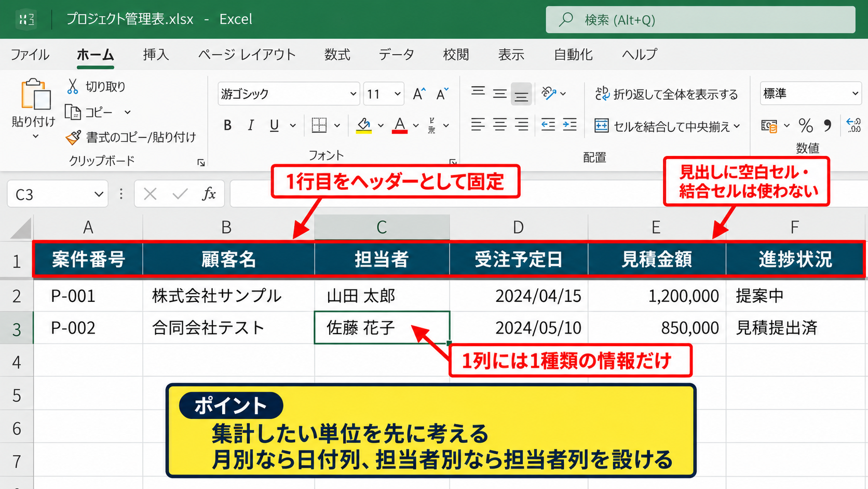Apply red font color with the A icon
The width and height of the screenshot is (868, 489).
point(399,125)
